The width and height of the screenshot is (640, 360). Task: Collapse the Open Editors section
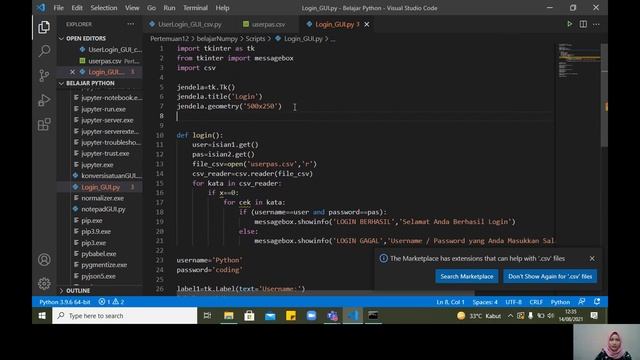pyautogui.click(x=86, y=38)
